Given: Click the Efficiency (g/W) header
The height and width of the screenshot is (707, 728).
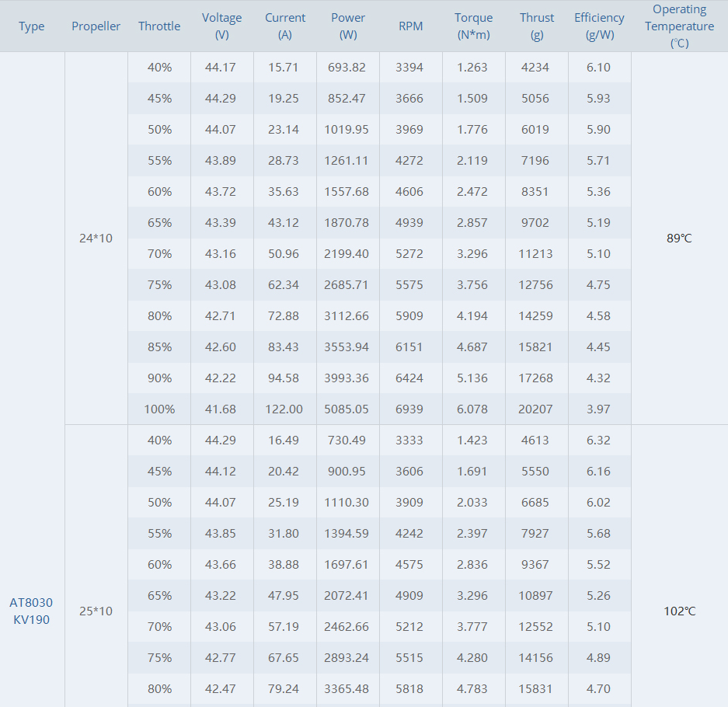Looking at the screenshot, I should click(x=599, y=26).
